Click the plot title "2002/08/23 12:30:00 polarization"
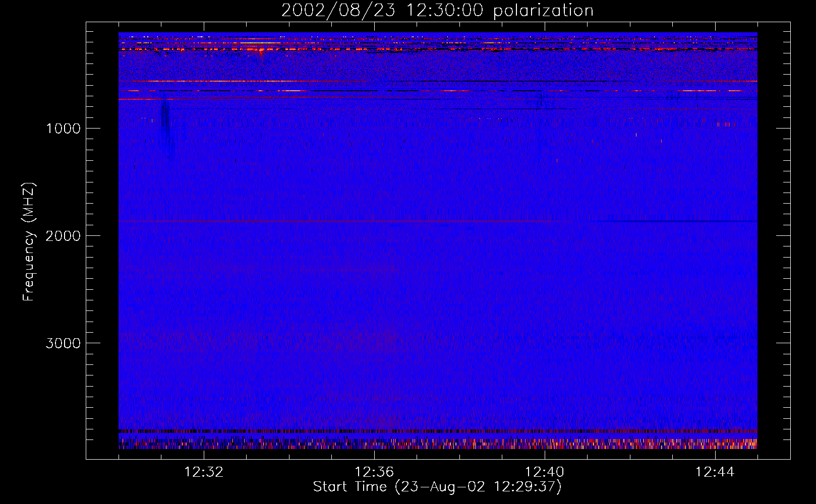 [437, 11]
